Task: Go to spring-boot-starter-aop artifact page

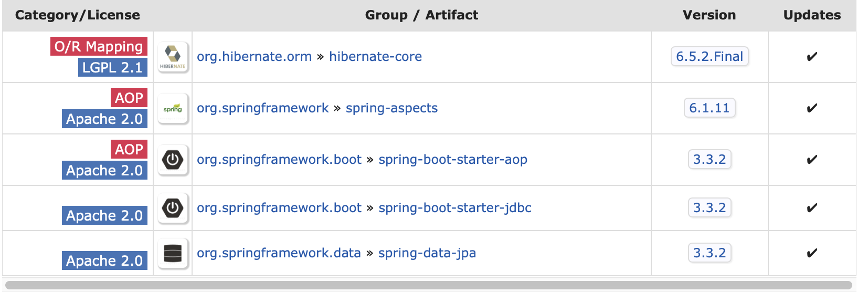Action: (453, 160)
